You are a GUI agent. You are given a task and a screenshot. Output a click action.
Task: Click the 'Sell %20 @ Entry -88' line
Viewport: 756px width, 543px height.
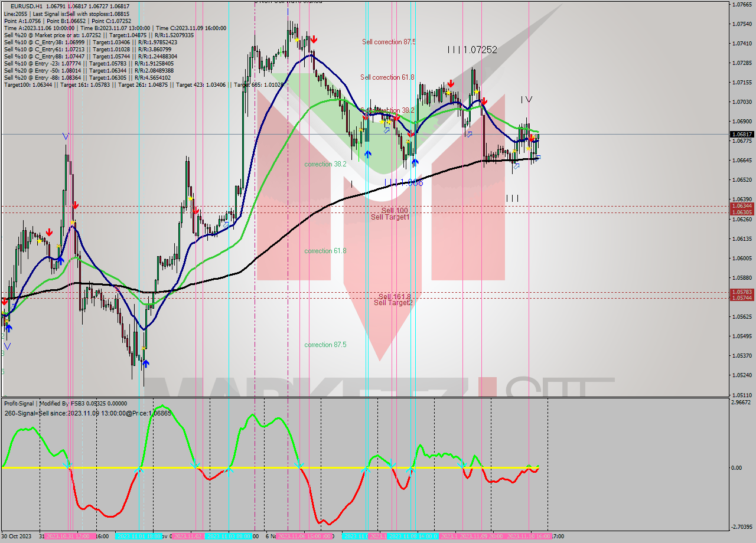click(x=87, y=77)
